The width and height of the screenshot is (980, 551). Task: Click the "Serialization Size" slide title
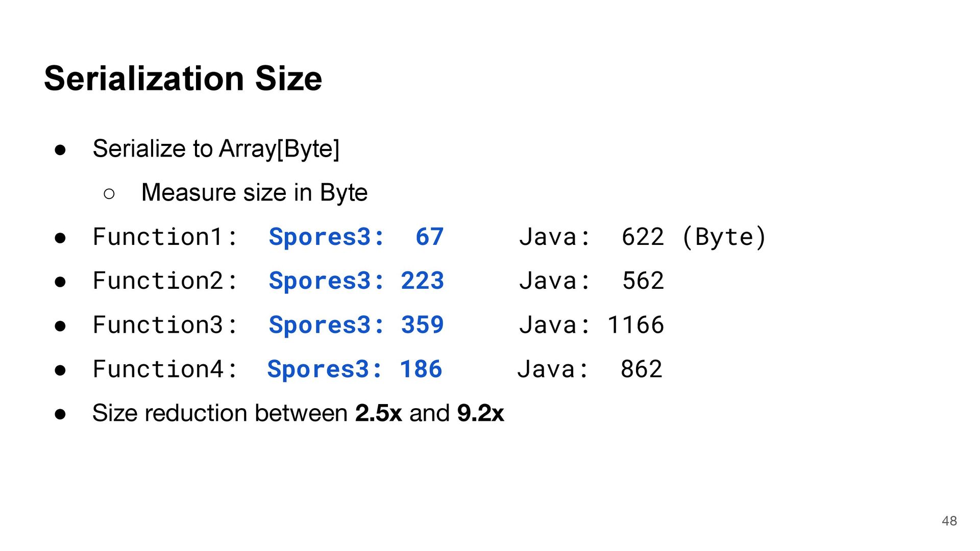183,79
